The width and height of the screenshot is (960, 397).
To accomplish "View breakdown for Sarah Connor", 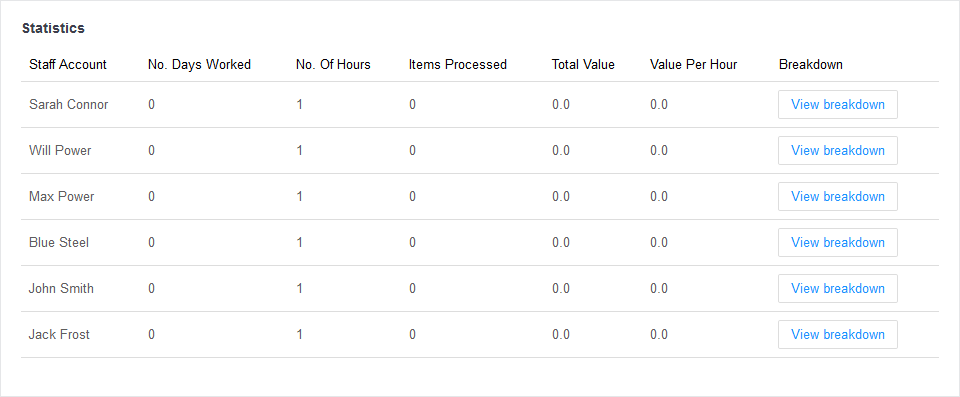I will (838, 105).
